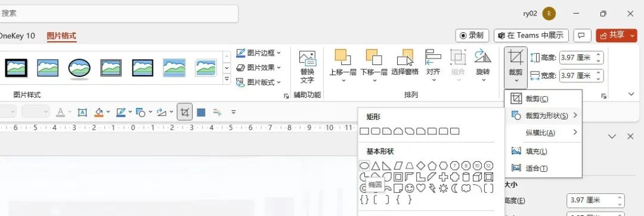Open 裁剪为形状(S) submenu
Viewport: 644px width, 216px height.
point(543,115)
